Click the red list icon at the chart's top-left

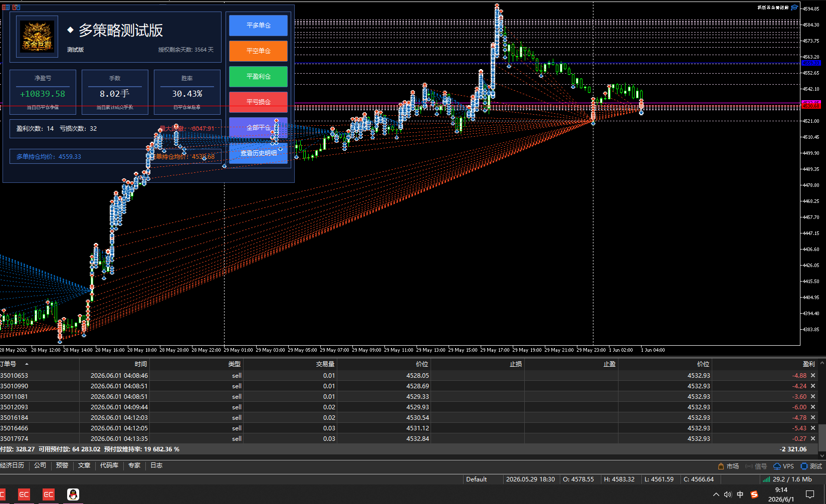(6, 7)
